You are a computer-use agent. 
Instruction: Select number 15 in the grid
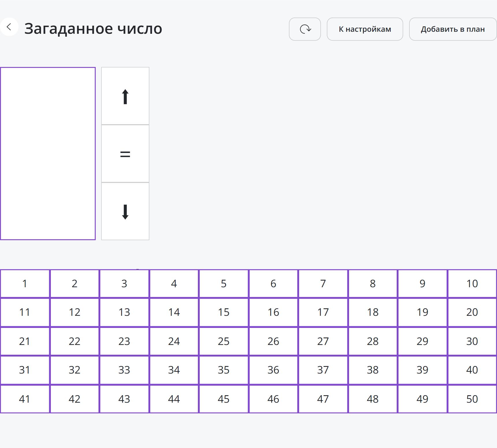[224, 312]
